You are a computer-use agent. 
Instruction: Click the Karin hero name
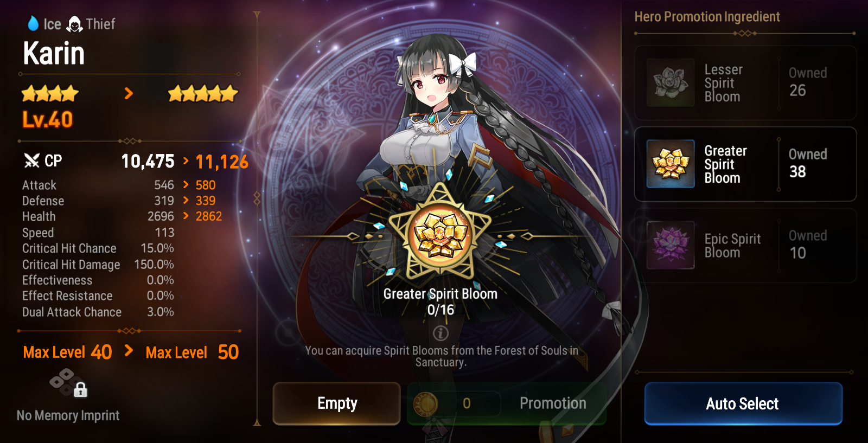54,53
